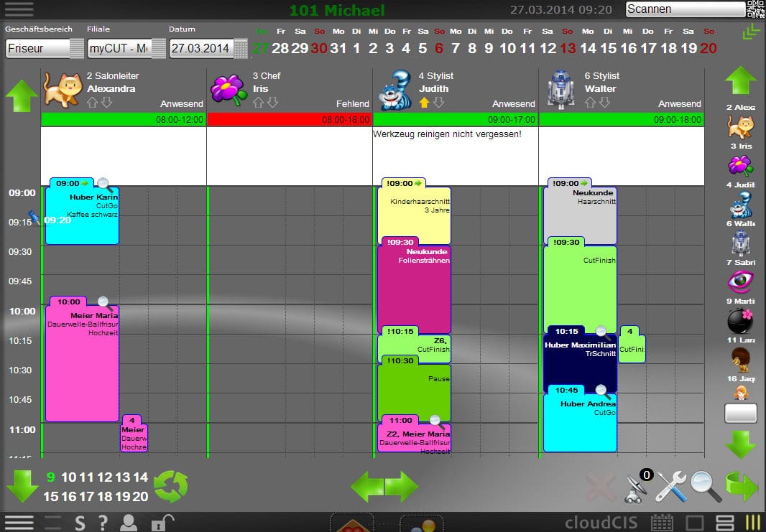
Task: Click magnifier on Meier Maria 10:00 appointment
Action: point(104,303)
